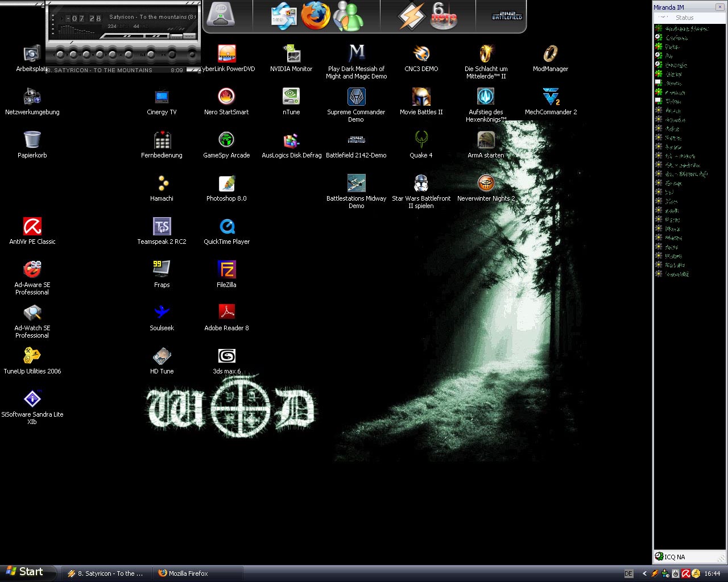
Task: Open MSN Messenger icon in top dock
Action: point(348,16)
